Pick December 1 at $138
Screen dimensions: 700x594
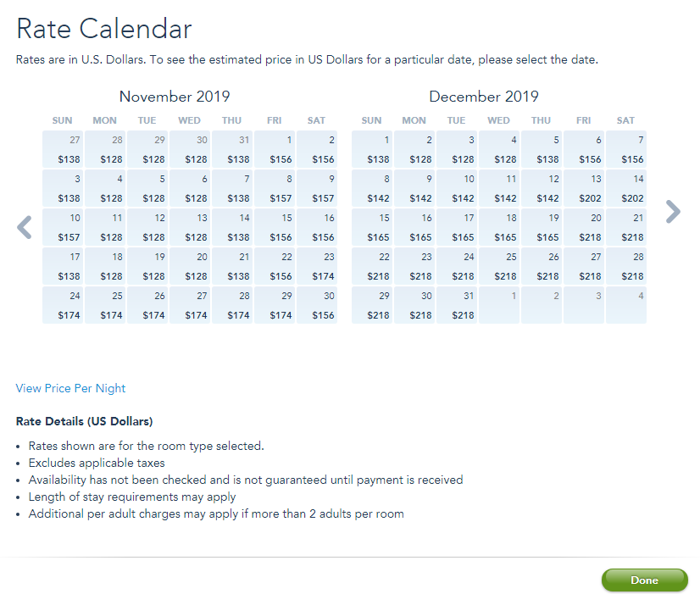pyautogui.click(x=372, y=150)
